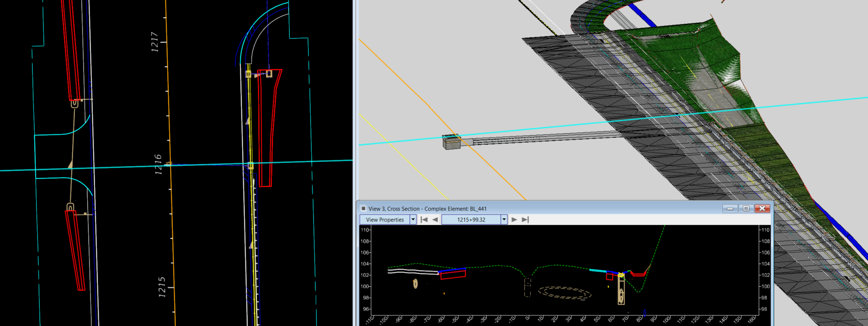This screenshot has width=868, height=326.
Task: Open the station 1215+99.32 dropdown list
Action: [x=504, y=220]
